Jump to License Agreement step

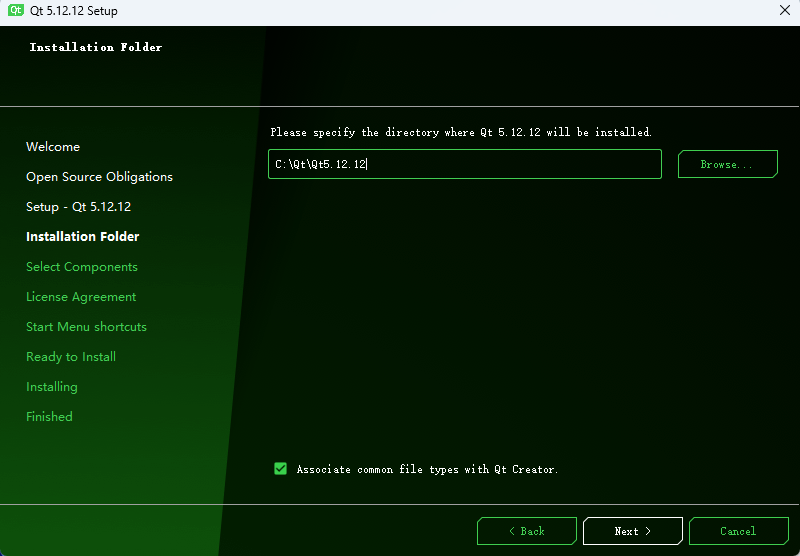81,297
